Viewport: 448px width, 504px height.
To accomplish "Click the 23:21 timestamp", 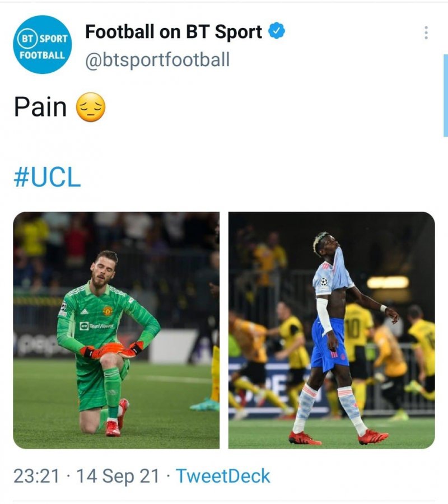I will point(36,476).
